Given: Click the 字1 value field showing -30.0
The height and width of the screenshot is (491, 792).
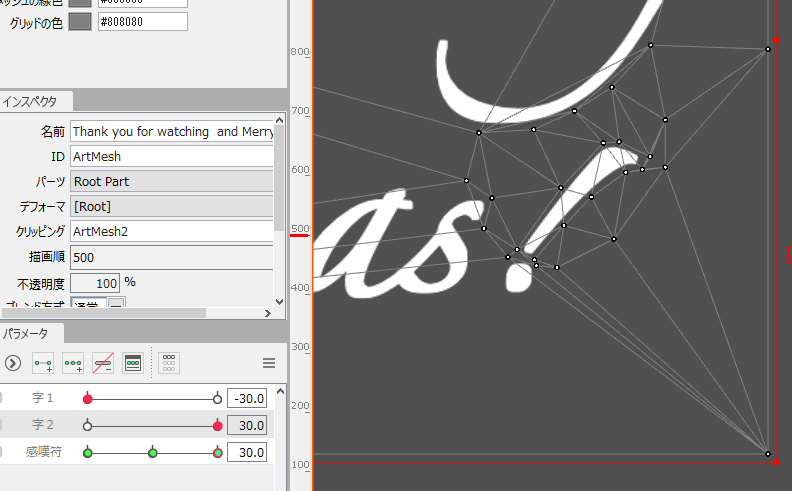Looking at the screenshot, I should pos(247,399).
